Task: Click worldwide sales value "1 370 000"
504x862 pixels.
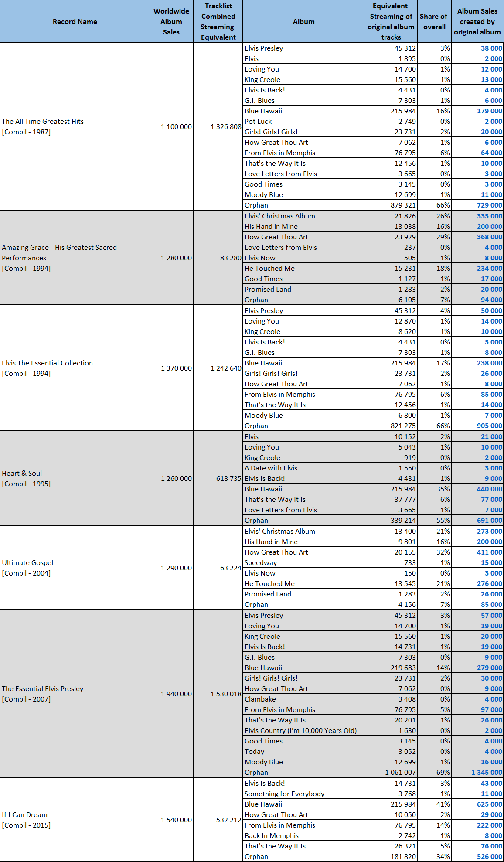Action: tap(176, 368)
